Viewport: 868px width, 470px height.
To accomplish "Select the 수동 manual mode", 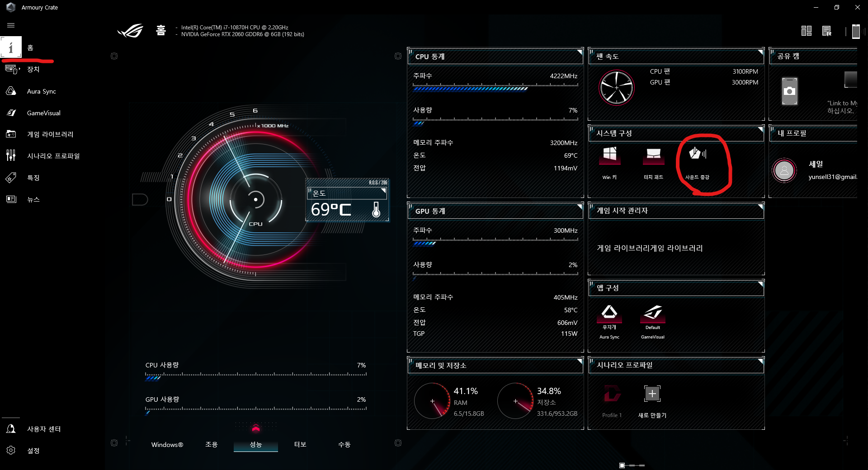I will [x=344, y=445].
